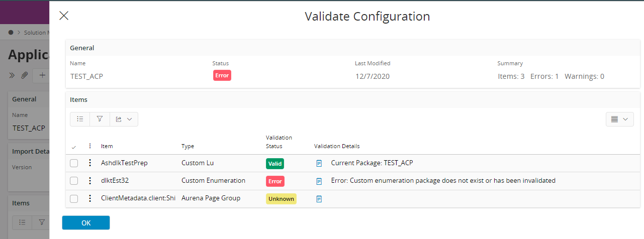Image resolution: width=644 pixels, height=239 pixels.
Task: Open the column header three-dot menu
Action: pos(90,146)
